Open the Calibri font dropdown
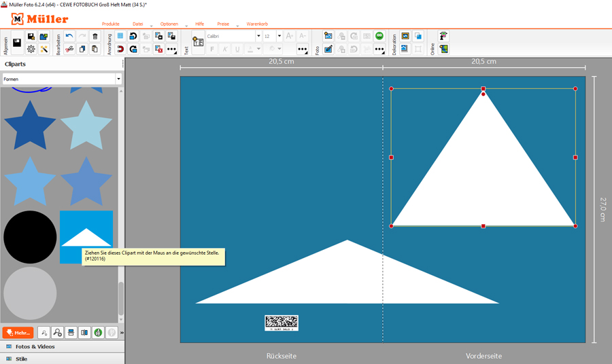Viewport: 612px width, 364px height. click(258, 36)
